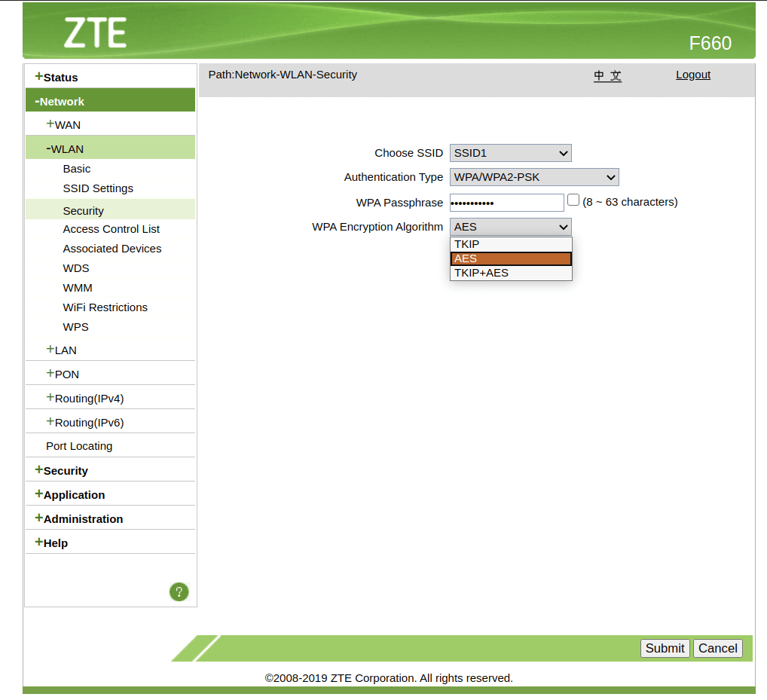The height and width of the screenshot is (700, 767).
Task: Open the green help question mark icon
Action: [179, 592]
